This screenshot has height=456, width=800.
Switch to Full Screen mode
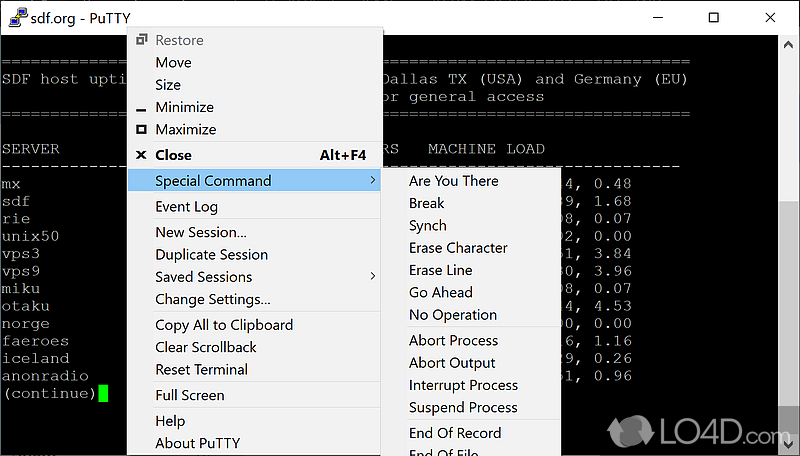pos(189,395)
